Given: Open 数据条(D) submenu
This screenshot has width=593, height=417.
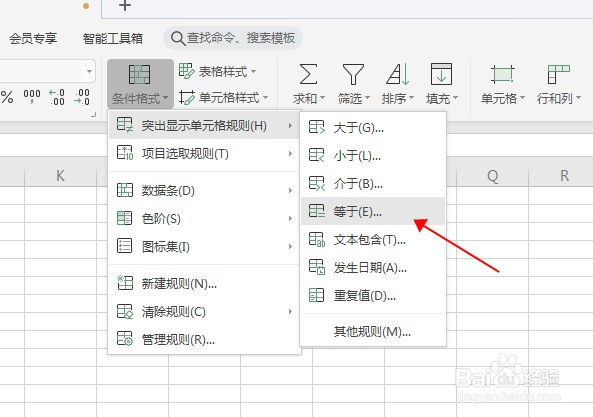Looking at the screenshot, I should click(x=204, y=191).
